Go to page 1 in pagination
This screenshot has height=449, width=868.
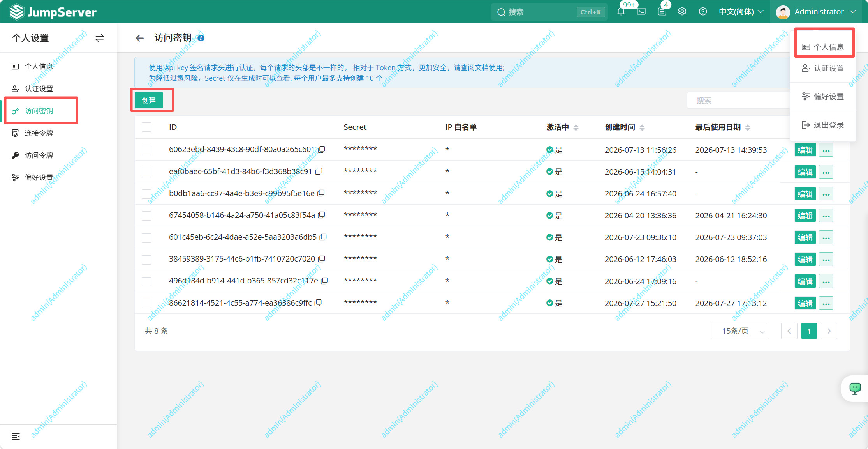pyautogui.click(x=809, y=331)
